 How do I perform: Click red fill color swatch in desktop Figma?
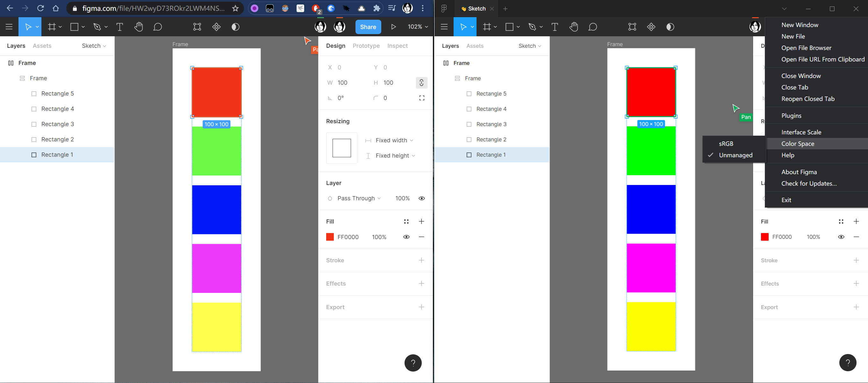(x=764, y=237)
